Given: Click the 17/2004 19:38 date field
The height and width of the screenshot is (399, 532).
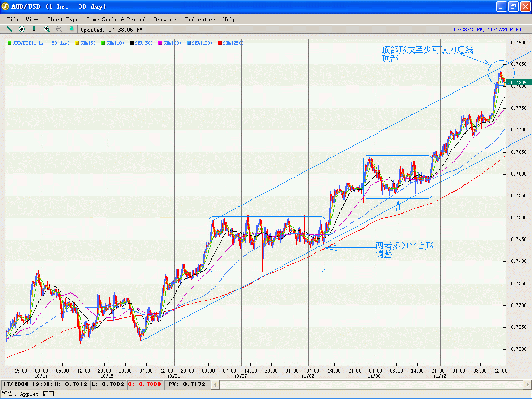Looking at the screenshot, I should [26, 384].
